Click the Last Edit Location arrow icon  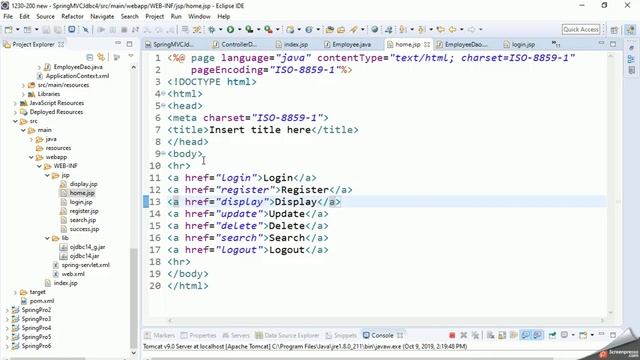(440, 29)
